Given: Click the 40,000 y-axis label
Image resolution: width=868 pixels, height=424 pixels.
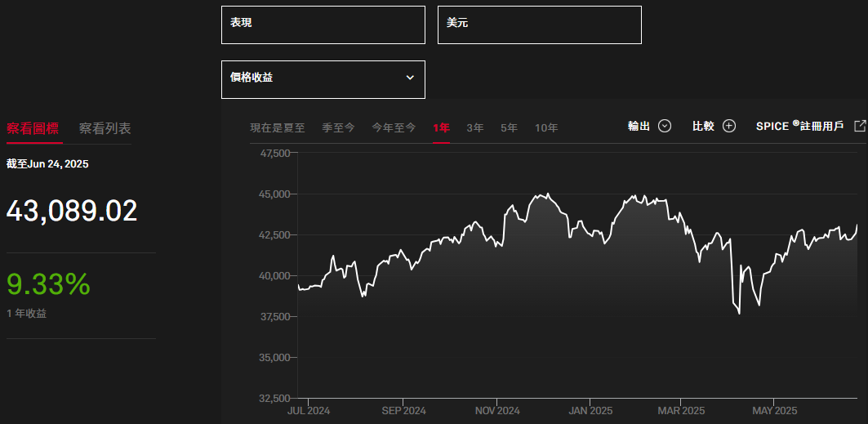Looking at the screenshot, I should [275, 275].
